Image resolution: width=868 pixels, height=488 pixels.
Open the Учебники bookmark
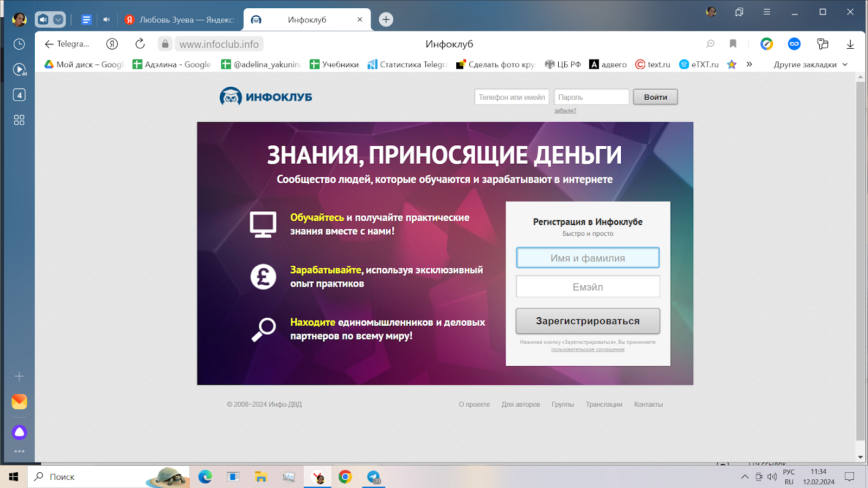(x=334, y=65)
